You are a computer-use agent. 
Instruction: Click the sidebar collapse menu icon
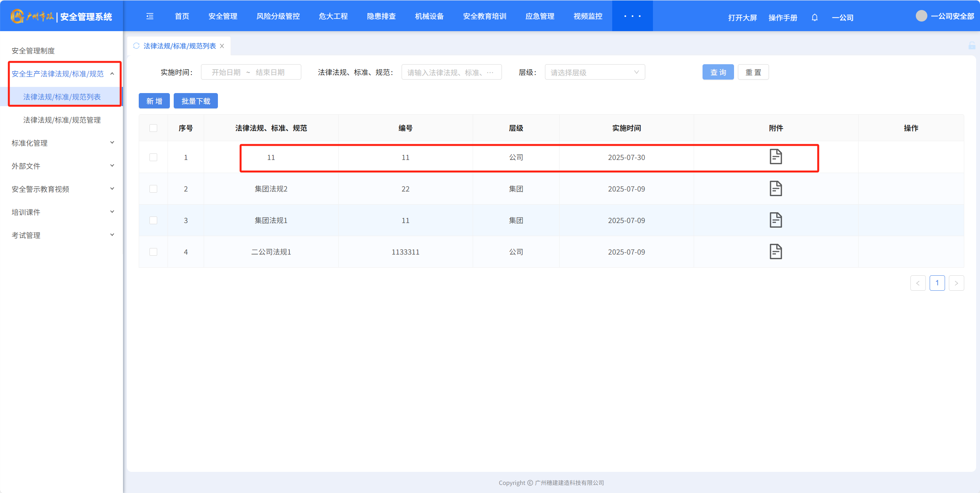click(150, 16)
